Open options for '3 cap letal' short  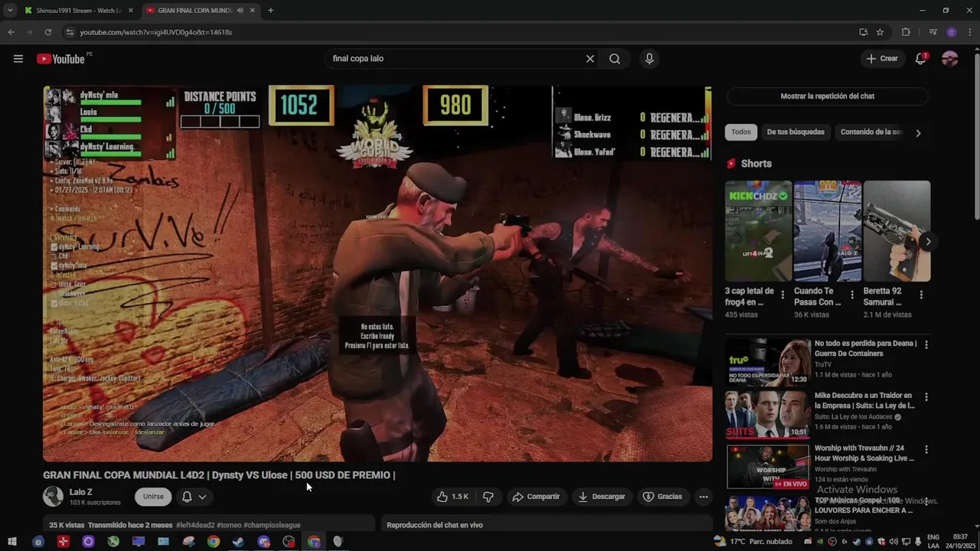point(782,295)
